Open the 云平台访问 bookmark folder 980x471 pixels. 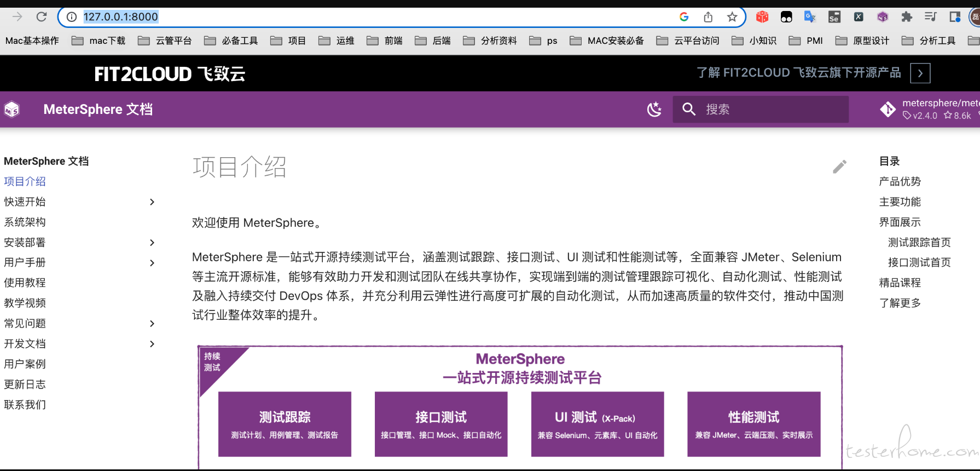[688, 41]
